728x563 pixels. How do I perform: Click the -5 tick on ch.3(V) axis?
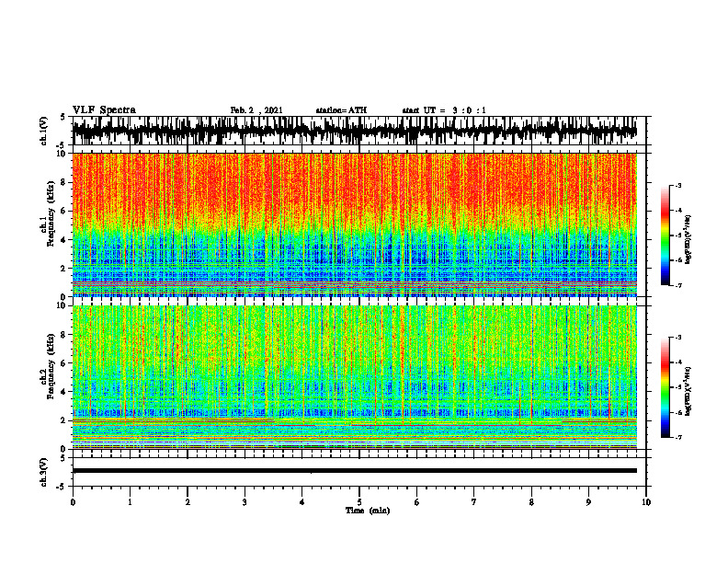62,487
